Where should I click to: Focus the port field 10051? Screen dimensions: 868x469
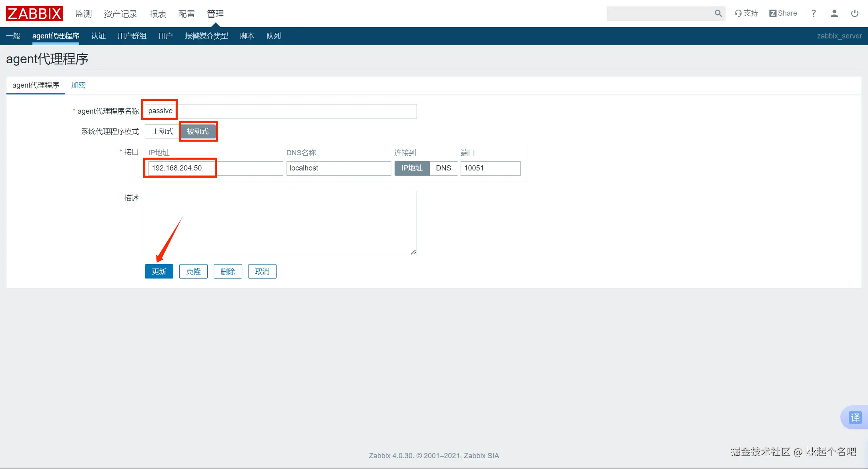[491, 168]
